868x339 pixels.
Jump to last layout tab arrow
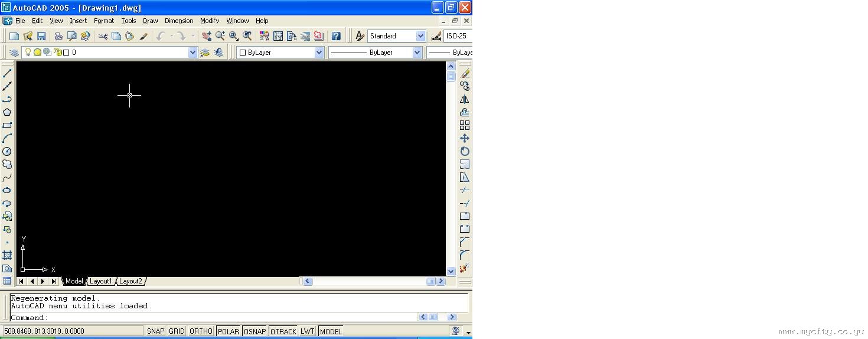54,281
